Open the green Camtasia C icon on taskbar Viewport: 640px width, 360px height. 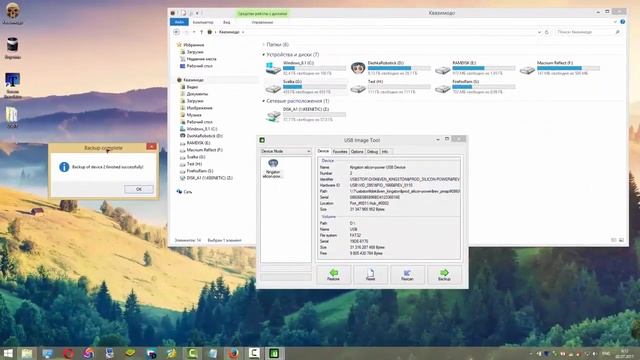pos(192,353)
